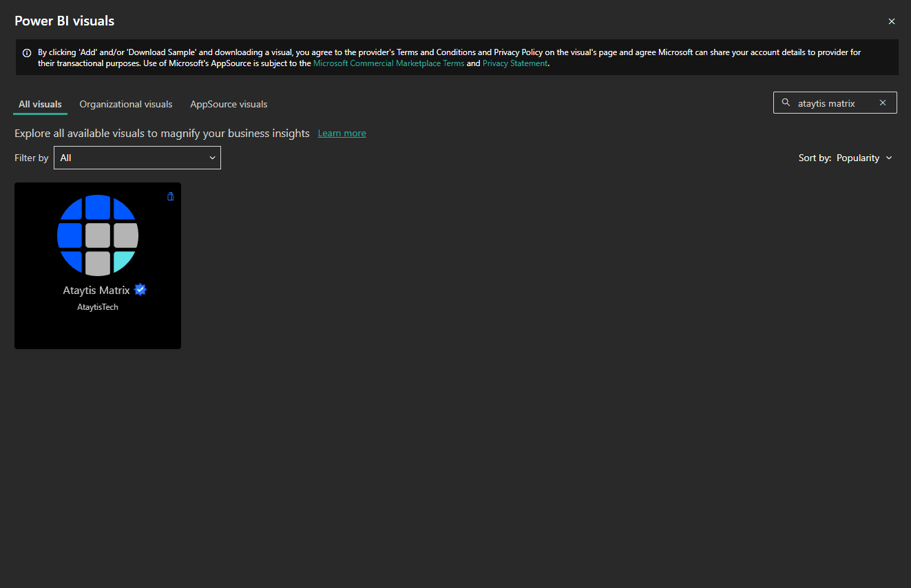Expand the Filter by dropdown
911x588 pixels.
[x=137, y=158]
